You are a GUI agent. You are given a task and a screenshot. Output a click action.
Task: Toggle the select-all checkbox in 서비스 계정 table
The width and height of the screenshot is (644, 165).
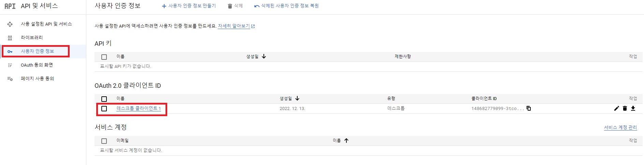point(104,141)
